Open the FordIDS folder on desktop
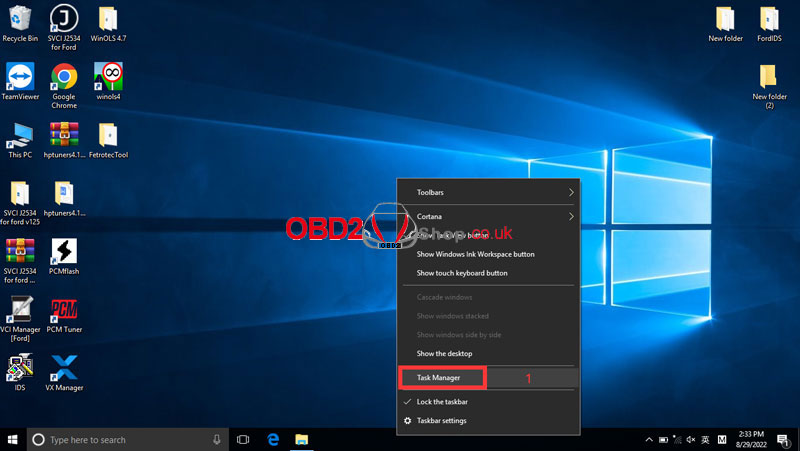800x451 pixels. [x=769, y=20]
